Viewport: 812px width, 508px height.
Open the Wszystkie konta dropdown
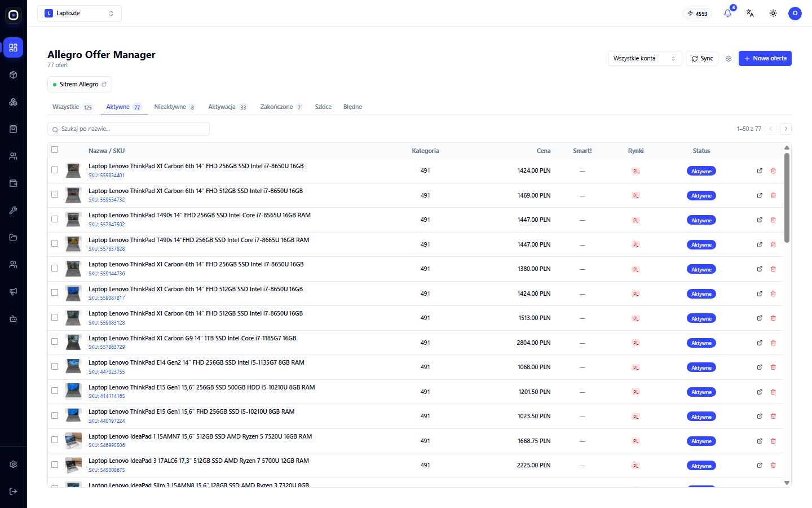[x=645, y=59]
